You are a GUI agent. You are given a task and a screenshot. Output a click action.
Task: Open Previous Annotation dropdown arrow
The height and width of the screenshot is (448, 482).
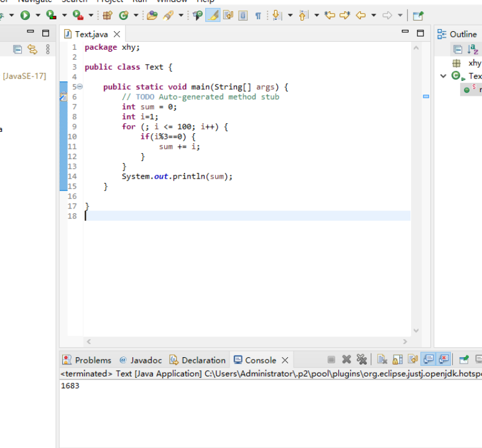click(x=317, y=15)
